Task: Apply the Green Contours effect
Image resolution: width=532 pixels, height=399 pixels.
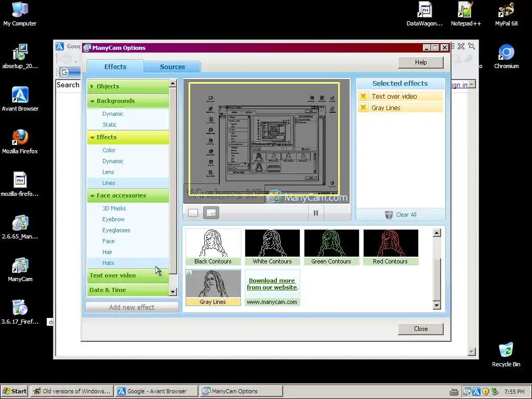Action: tap(331, 247)
